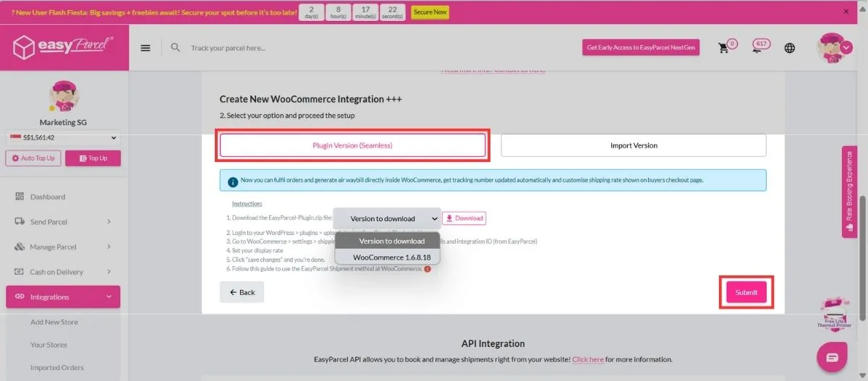The image size is (868, 381).
Task: Open Your Stores menu item
Action: tap(48, 345)
